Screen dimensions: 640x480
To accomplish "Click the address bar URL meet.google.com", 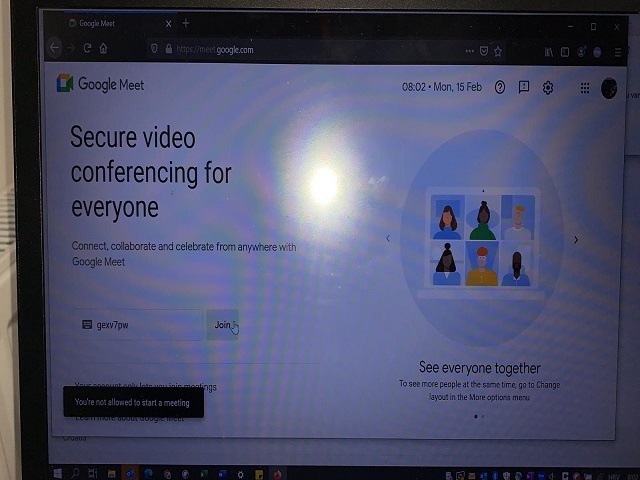I will click(x=215, y=50).
